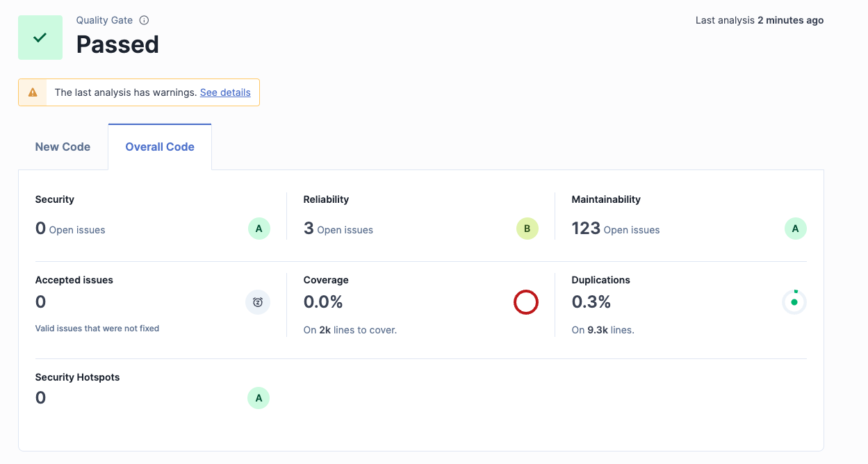The width and height of the screenshot is (868, 464).
Task: Click the Security Hotspots count 0
Action: click(x=41, y=398)
